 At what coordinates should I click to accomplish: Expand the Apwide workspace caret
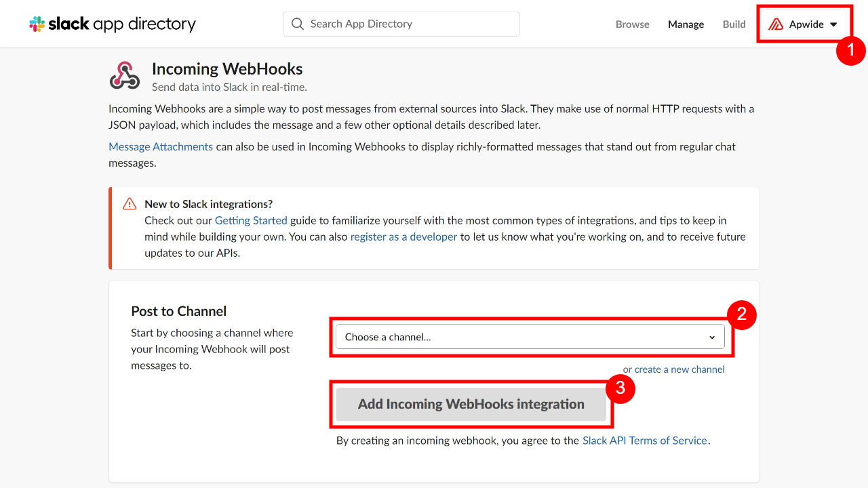(x=833, y=24)
